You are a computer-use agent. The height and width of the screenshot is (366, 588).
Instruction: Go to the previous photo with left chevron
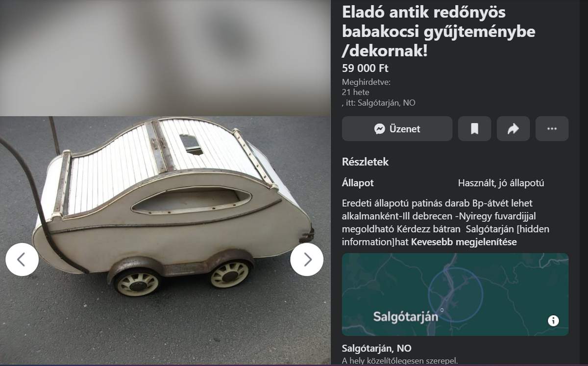[22, 259]
